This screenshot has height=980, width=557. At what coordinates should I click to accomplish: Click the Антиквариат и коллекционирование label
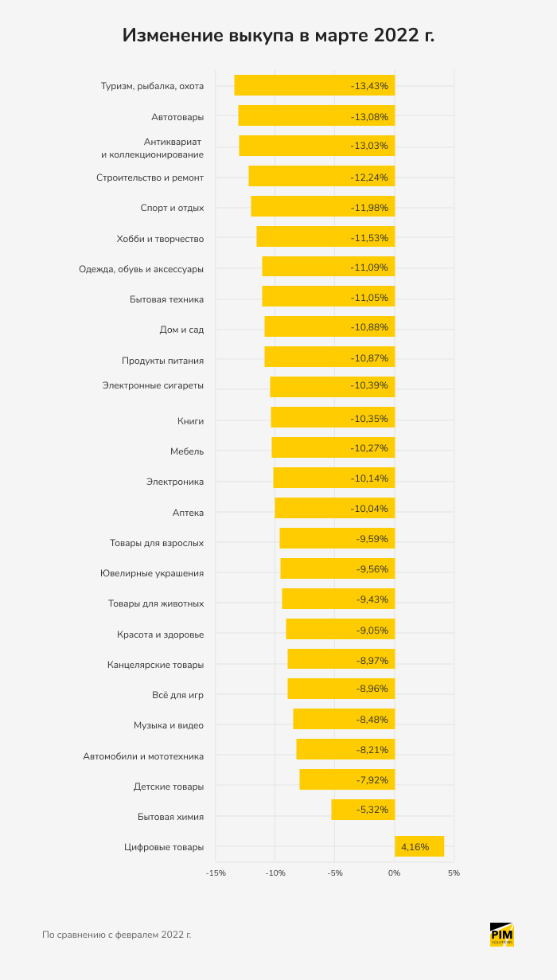152,148
